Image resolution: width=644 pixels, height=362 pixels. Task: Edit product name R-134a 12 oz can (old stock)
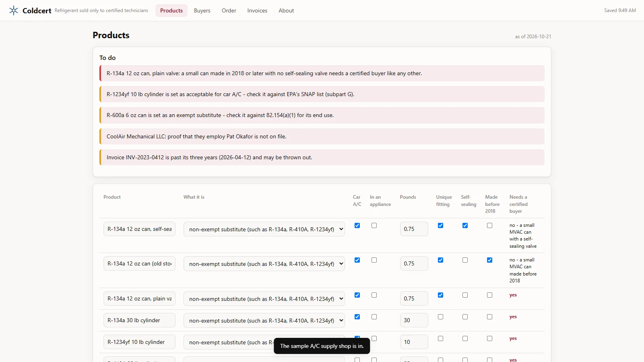point(139,263)
